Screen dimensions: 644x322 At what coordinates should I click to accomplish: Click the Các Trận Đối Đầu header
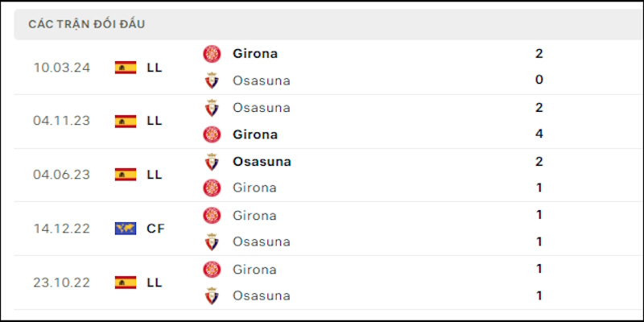point(87,24)
